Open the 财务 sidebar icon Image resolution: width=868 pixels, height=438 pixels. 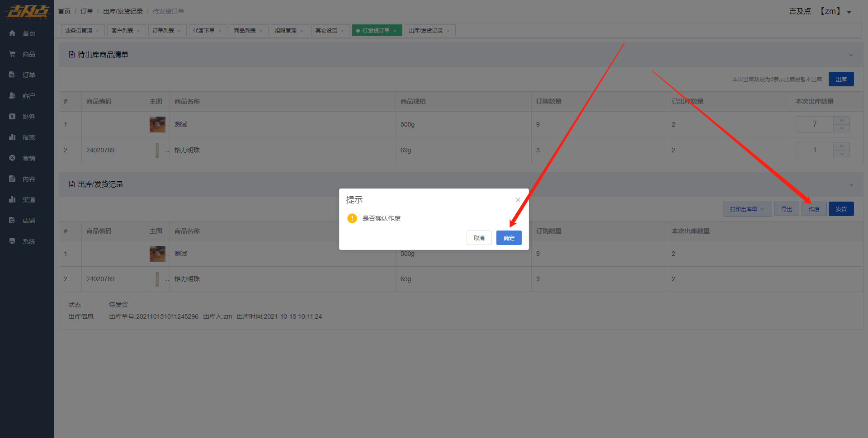click(x=12, y=116)
